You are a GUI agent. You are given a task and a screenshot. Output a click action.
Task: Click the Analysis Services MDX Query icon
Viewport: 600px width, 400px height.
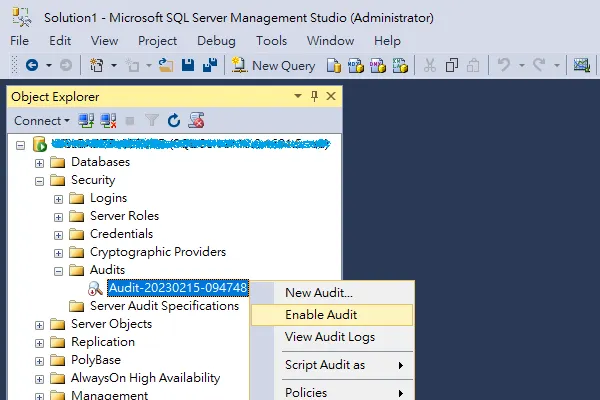[356, 65]
